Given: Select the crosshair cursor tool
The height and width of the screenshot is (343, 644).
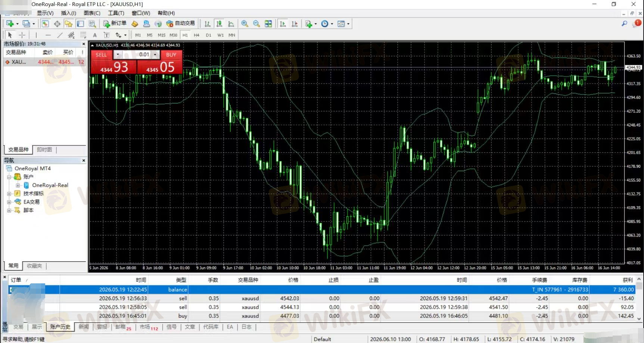Looking at the screenshot, I should [x=22, y=35].
